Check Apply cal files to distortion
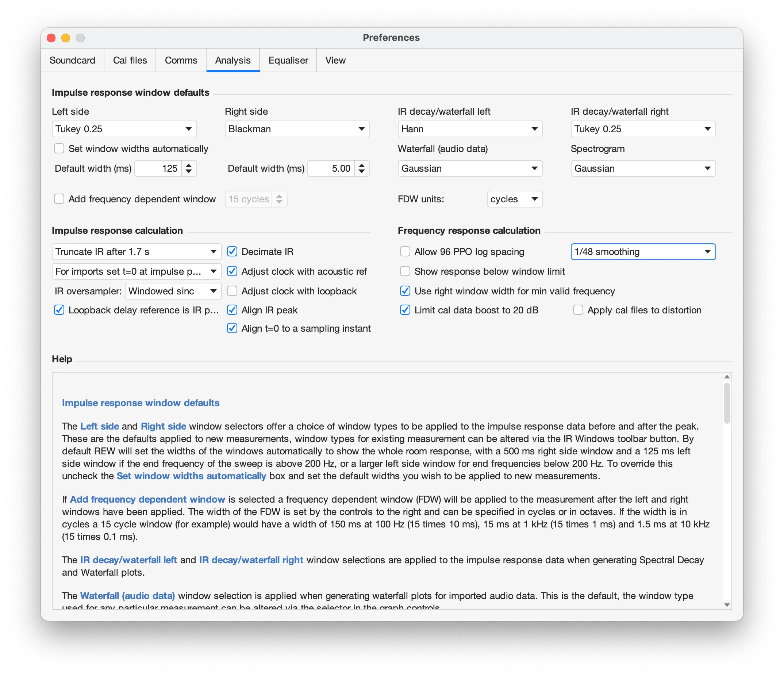This screenshot has height=675, width=784. click(x=578, y=310)
